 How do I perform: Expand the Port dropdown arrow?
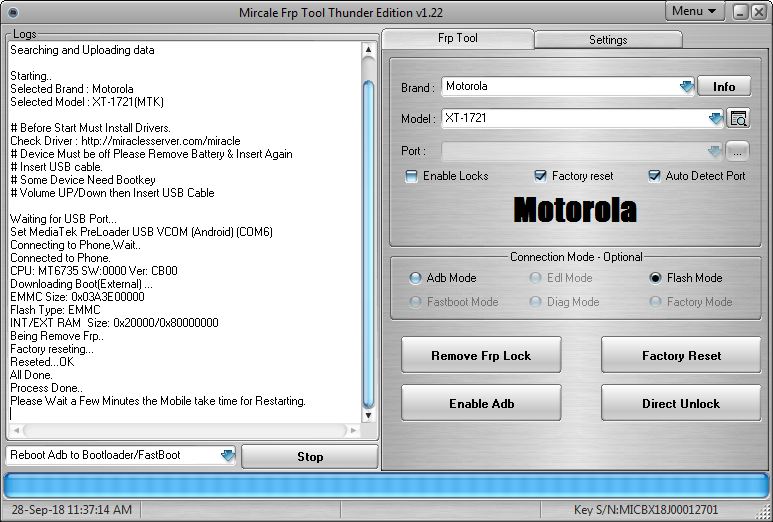[715, 151]
